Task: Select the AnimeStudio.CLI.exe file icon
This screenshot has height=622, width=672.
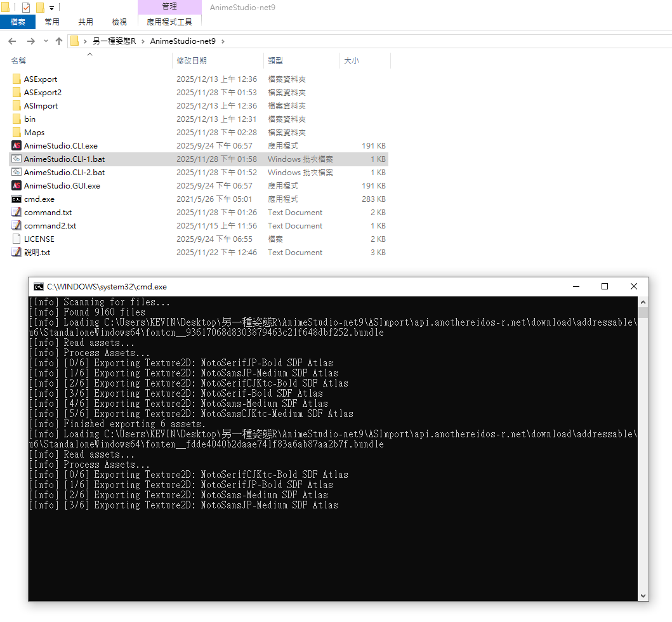Action: point(16,146)
